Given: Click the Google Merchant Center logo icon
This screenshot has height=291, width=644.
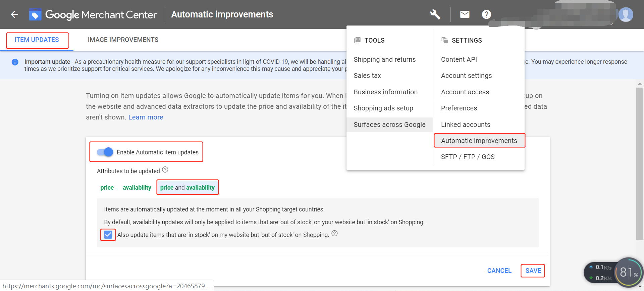Looking at the screenshot, I should pyautogui.click(x=35, y=14).
